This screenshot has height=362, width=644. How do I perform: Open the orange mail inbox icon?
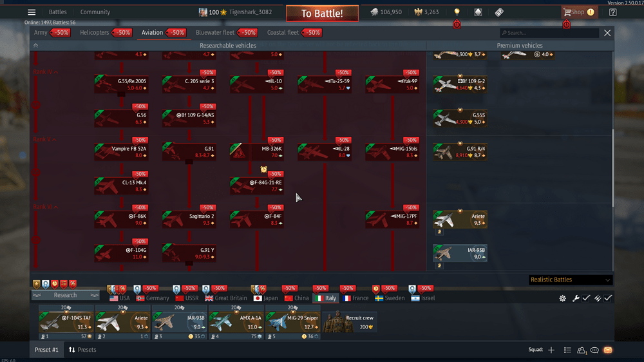click(x=608, y=350)
